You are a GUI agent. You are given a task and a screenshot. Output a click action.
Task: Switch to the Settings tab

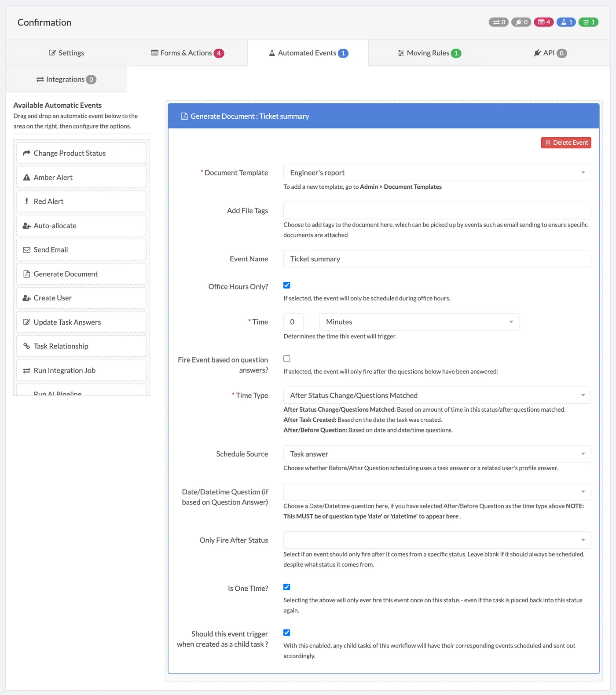pos(66,53)
